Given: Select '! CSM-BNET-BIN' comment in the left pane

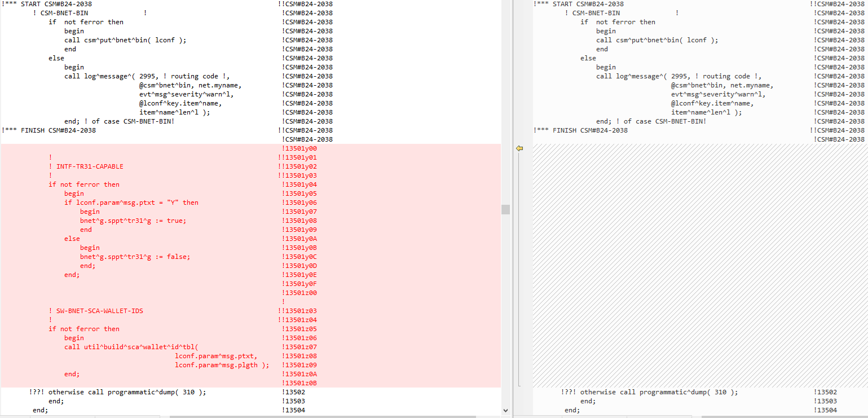Looking at the screenshot, I should point(61,13).
